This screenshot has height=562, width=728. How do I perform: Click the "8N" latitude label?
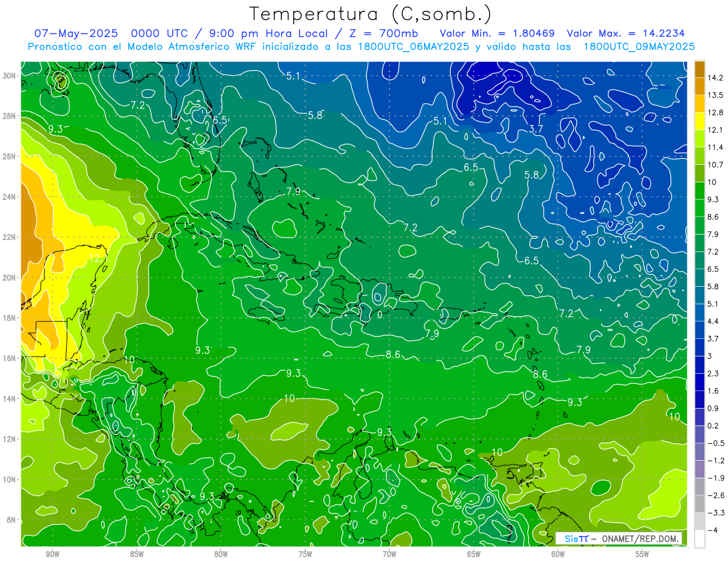tap(12, 520)
